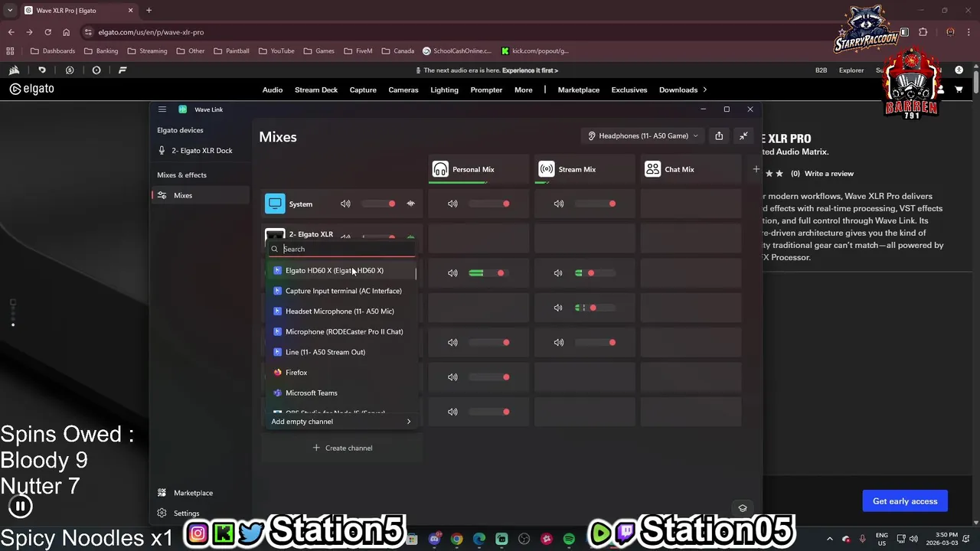980x551 pixels.
Task: Mute fifth-row channel in Personal Mix
Action: pyautogui.click(x=452, y=342)
